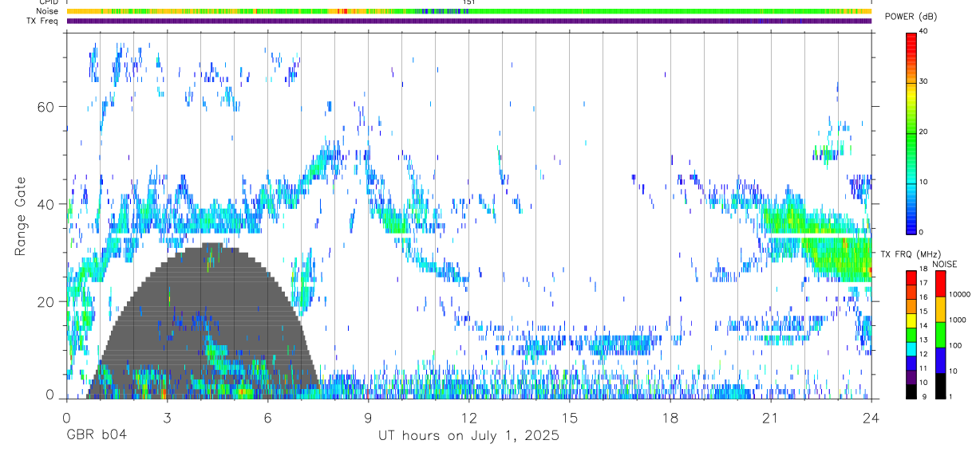Click the '100' label on the NOISE legend
980x452 pixels.
[x=954, y=345]
